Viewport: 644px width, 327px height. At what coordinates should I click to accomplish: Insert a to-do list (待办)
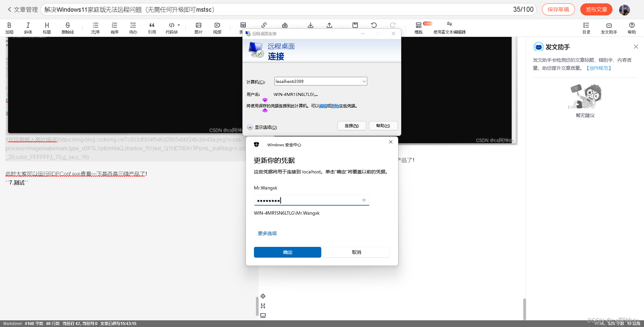click(133, 28)
